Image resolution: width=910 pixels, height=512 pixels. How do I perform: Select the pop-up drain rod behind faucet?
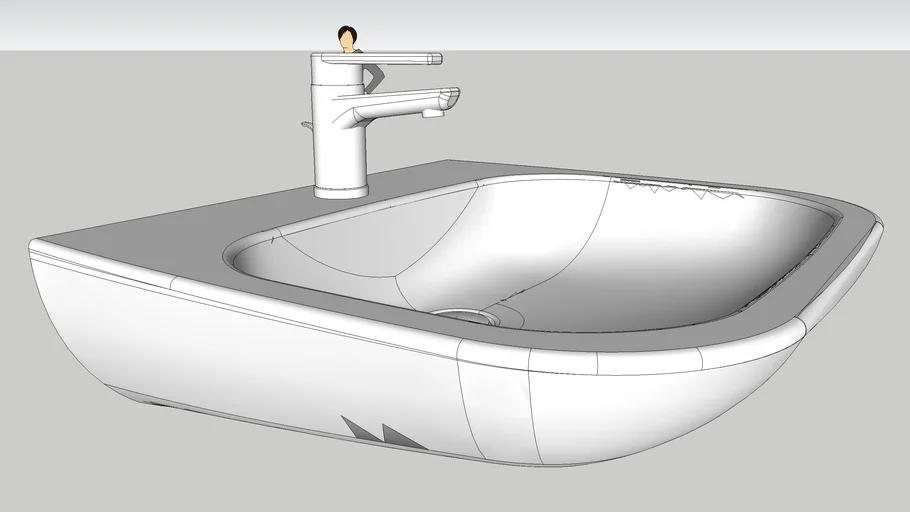click(307, 125)
